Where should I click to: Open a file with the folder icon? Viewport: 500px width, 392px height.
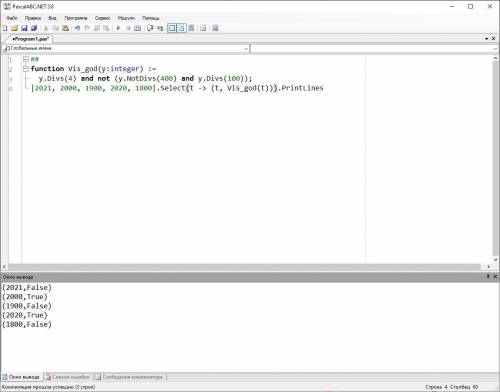tap(14, 28)
